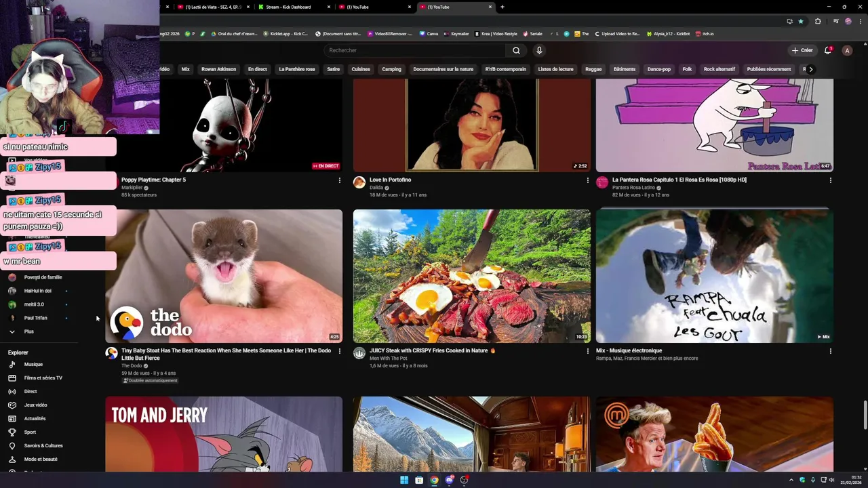This screenshot has height=488, width=868.
Task: Activate voice search microphone icon
Action: [x=539, y=50]
